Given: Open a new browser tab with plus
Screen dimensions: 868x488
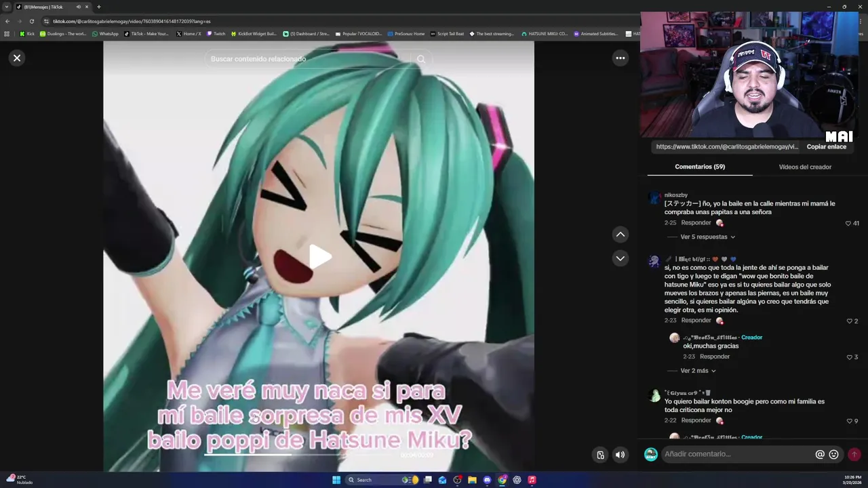Looking at the screenshot, I should pyautogui.click(x=99, y=7).
